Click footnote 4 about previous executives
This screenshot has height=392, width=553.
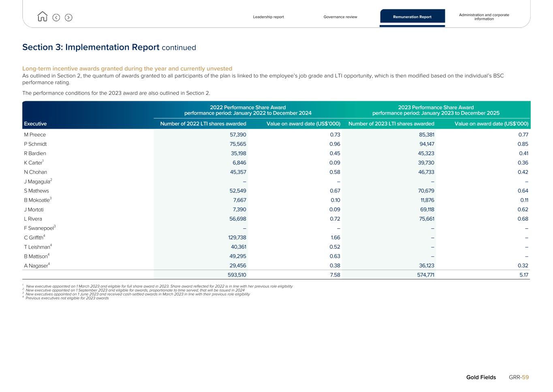tap(67, 298)
